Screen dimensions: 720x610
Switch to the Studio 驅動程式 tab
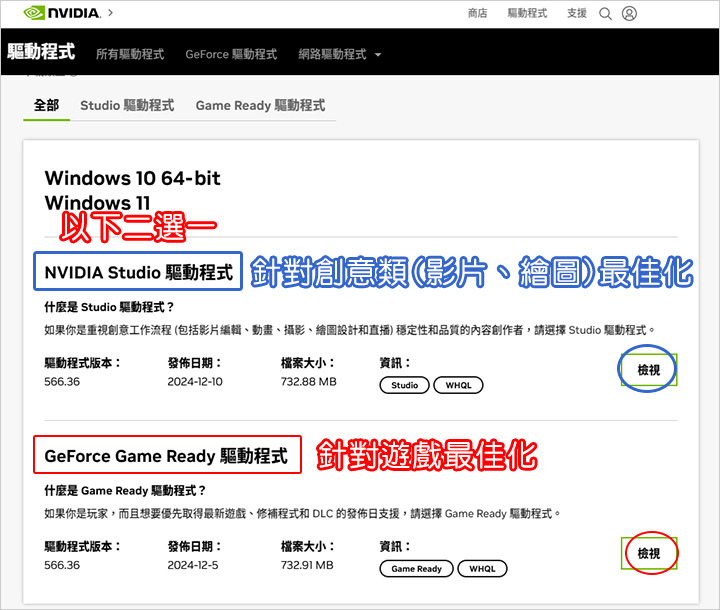click(127, 105)
